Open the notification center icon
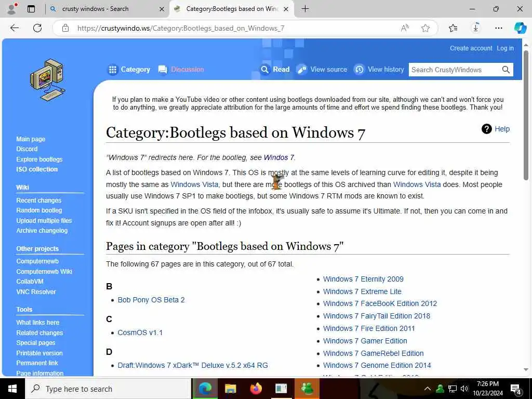The width and height of the screenshot is (532, 399). tap(516, 390)
